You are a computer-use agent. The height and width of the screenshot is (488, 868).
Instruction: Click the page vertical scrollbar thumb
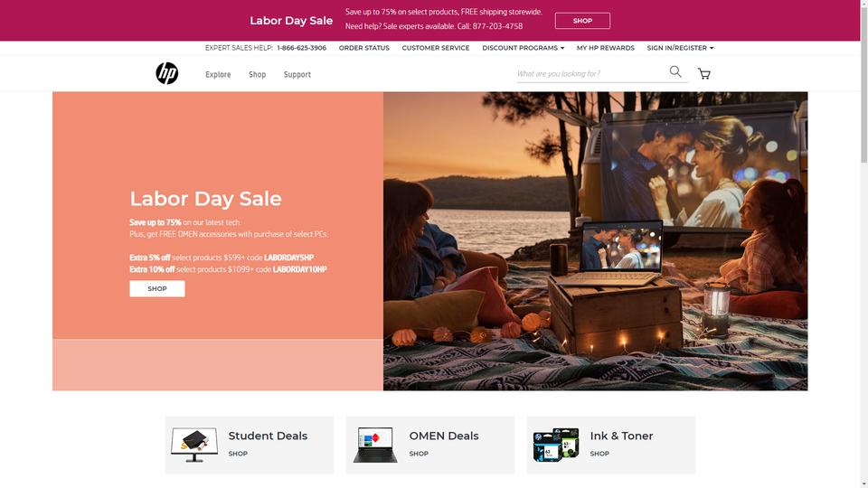[863, 84]
